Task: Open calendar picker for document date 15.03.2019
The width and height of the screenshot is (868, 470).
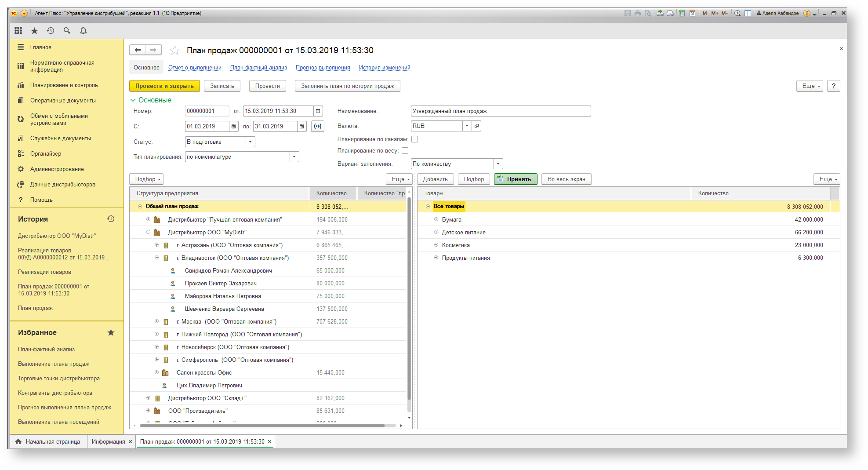Action: [x=318, y=111]
